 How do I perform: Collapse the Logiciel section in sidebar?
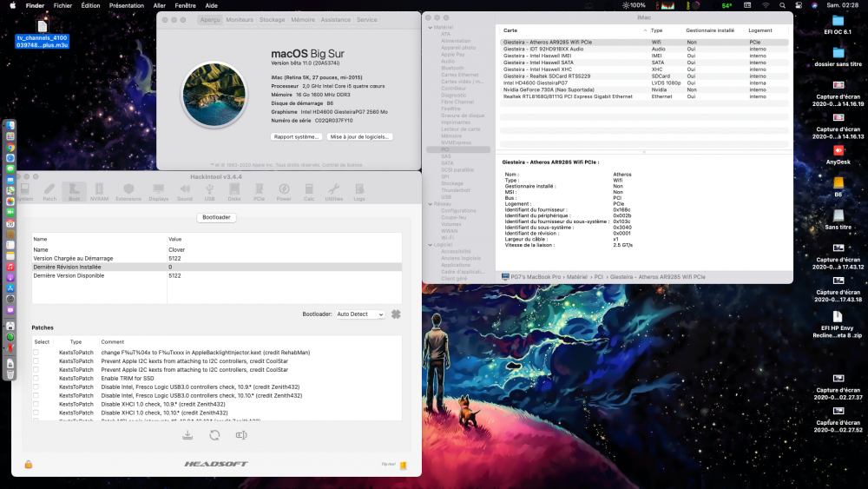pos(431,245)
